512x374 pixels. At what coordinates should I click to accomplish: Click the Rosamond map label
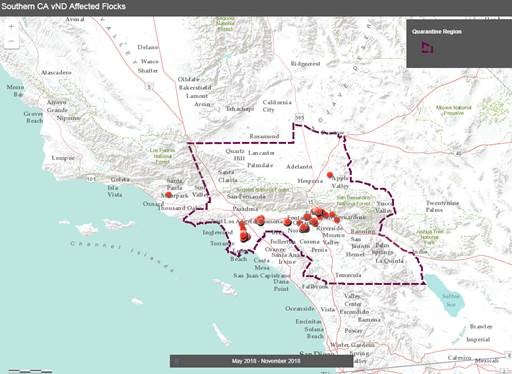tap(264, 136)
